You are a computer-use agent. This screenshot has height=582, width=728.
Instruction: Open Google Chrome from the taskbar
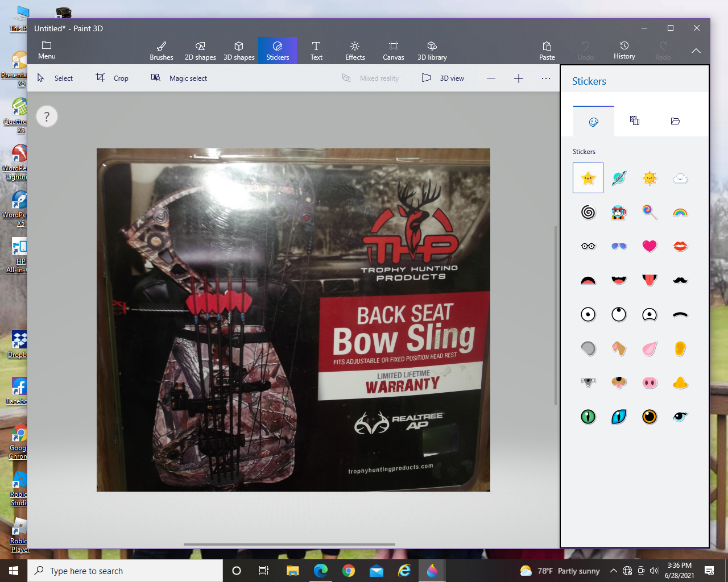(349, 571)
